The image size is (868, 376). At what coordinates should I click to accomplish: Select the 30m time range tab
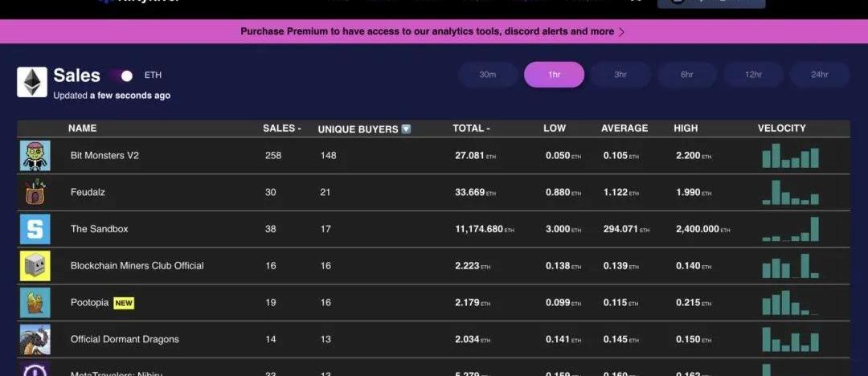(x=488, y=75)
